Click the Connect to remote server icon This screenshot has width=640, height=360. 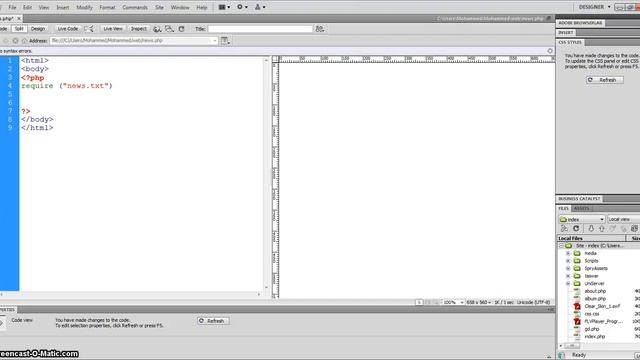(564, 229)
